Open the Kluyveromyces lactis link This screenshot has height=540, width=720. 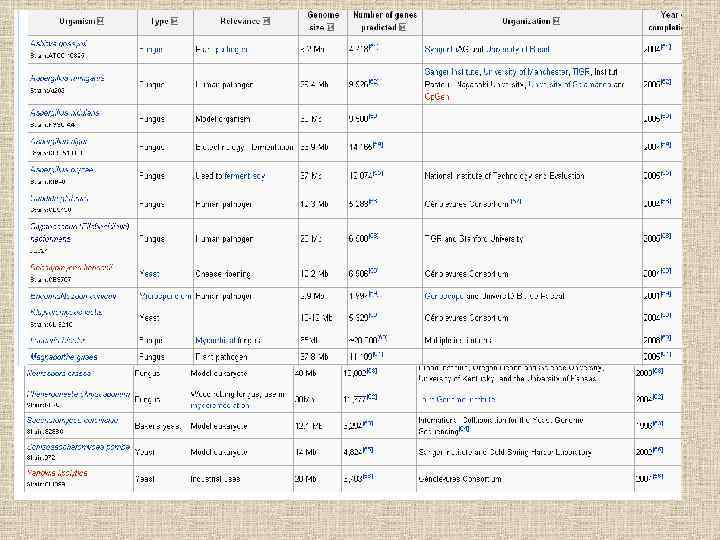point(66,312)
